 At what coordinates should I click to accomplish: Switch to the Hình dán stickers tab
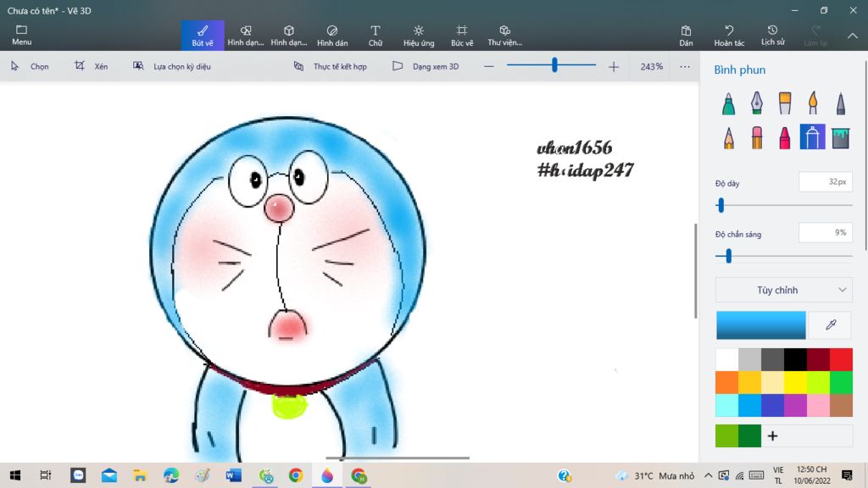[332, 35]
